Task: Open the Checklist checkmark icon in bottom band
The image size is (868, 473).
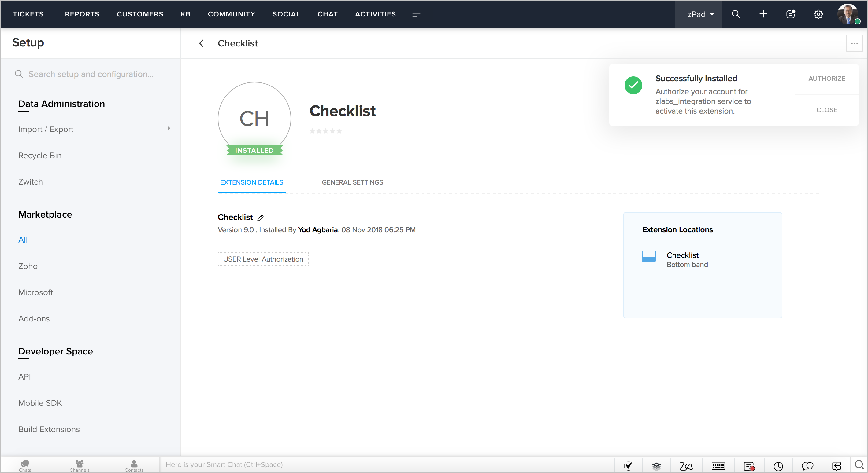Action: [x=629, y=466]
